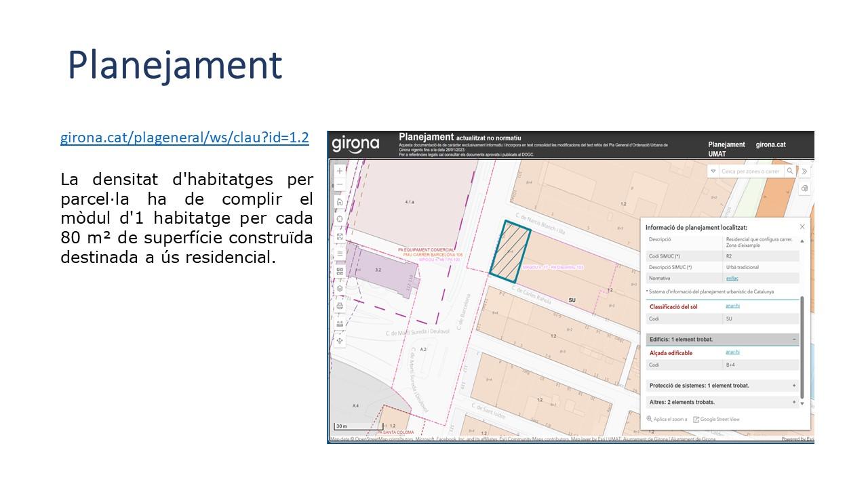Close the planning information popup
This screenshot has height=488, width=868.
tap(802, 227)
